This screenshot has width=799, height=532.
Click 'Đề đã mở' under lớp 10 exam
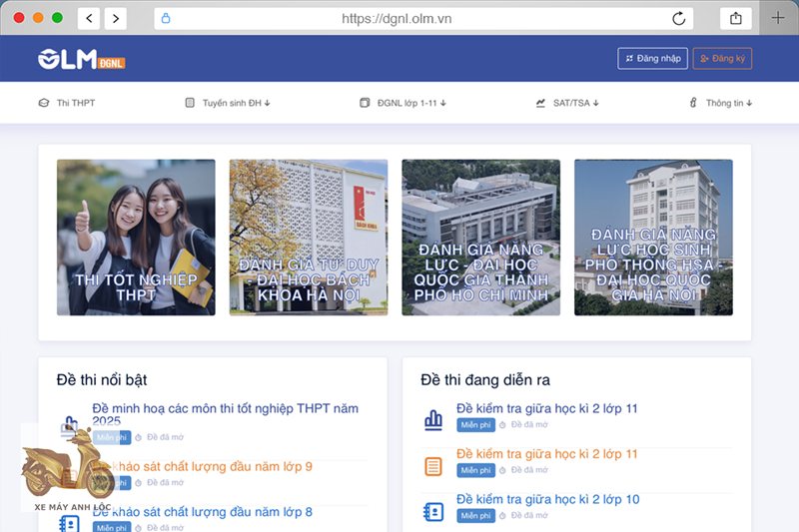tap(529, 515)
